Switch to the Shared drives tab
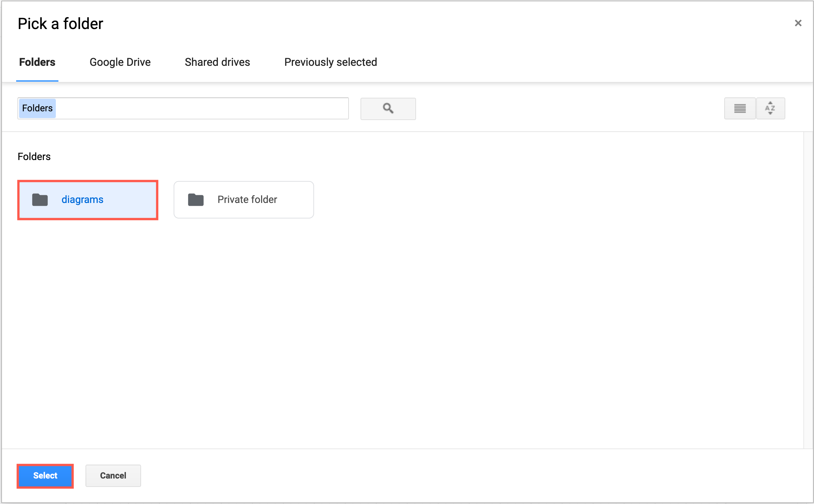This screenshot has width=814, height=504. (x=217, y=62)
